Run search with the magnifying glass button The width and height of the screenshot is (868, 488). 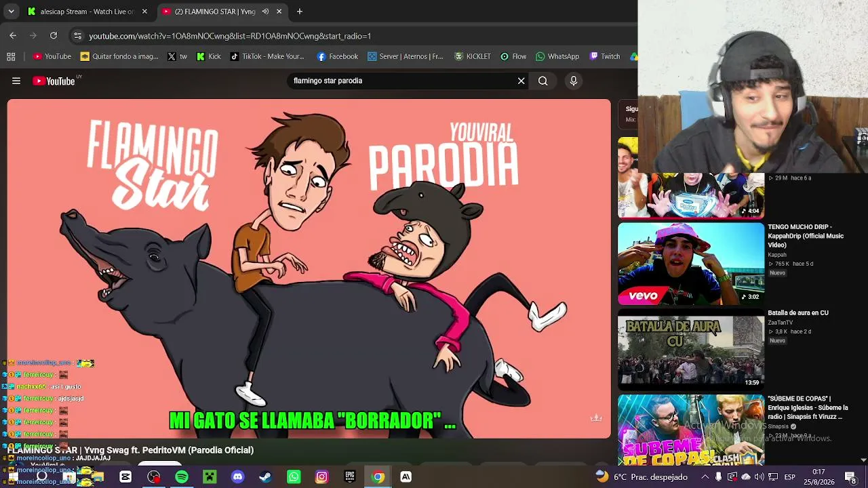click(542, 81)
